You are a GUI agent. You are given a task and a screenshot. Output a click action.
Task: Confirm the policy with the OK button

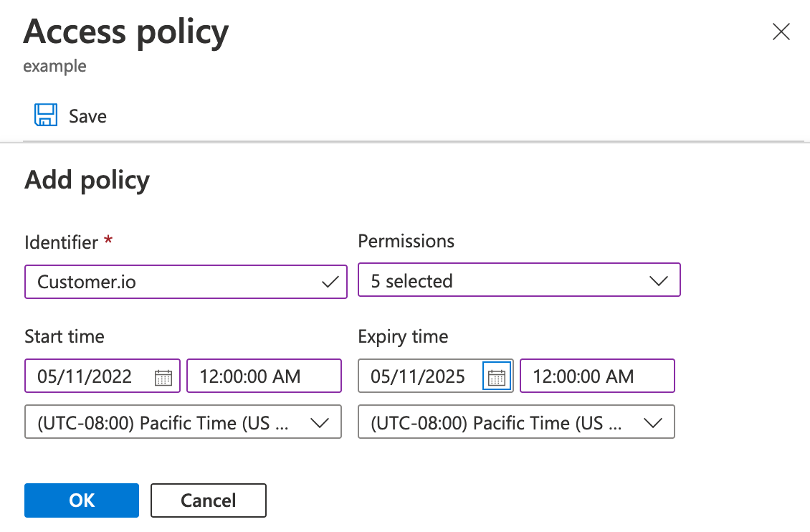point(82,500)
